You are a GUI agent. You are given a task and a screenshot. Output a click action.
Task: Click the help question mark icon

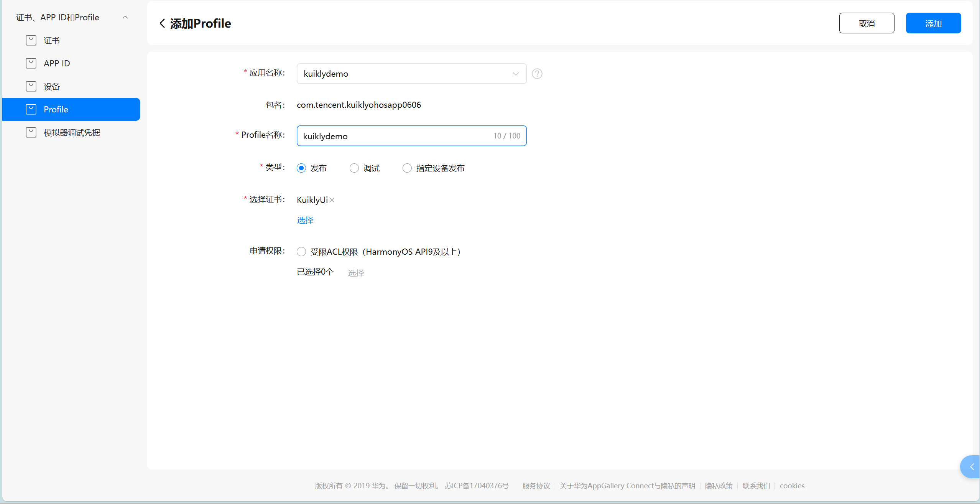click(537, 74)
